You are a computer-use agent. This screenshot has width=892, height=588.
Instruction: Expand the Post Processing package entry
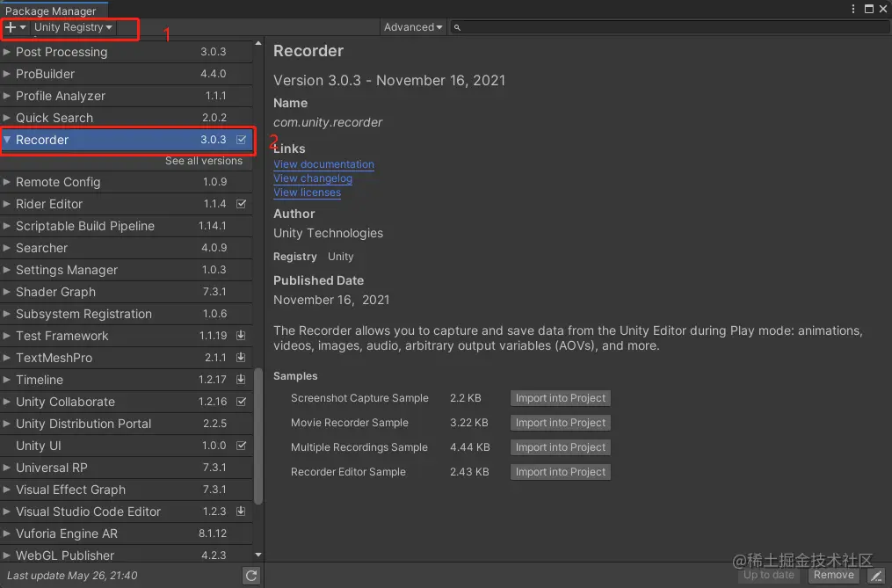coord(7,52)
